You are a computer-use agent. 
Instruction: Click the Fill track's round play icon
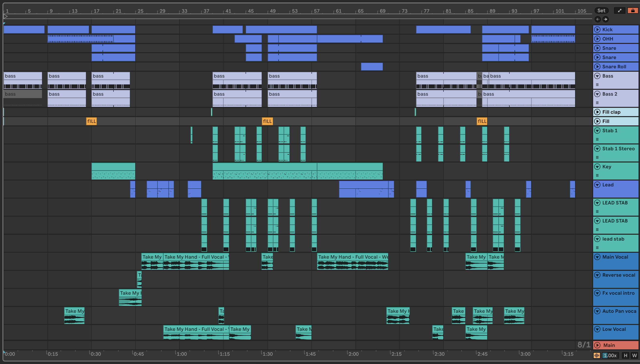click(597, 121)
